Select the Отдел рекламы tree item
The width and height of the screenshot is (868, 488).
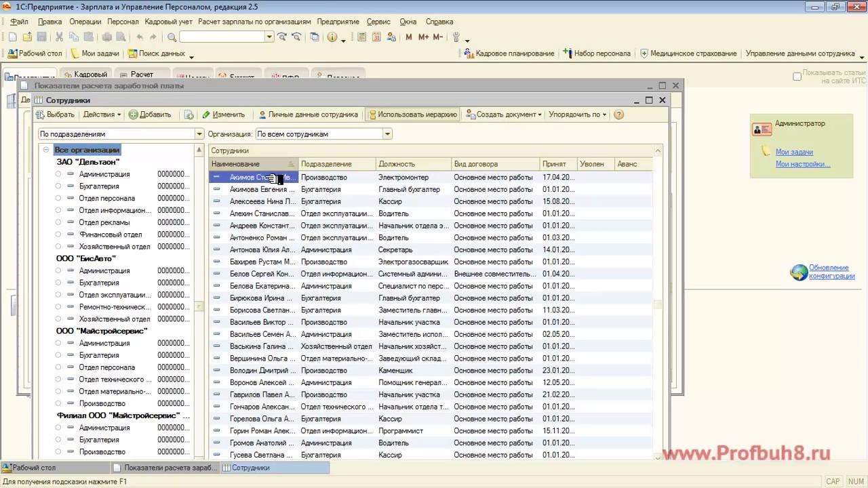(x=104, y=222)
